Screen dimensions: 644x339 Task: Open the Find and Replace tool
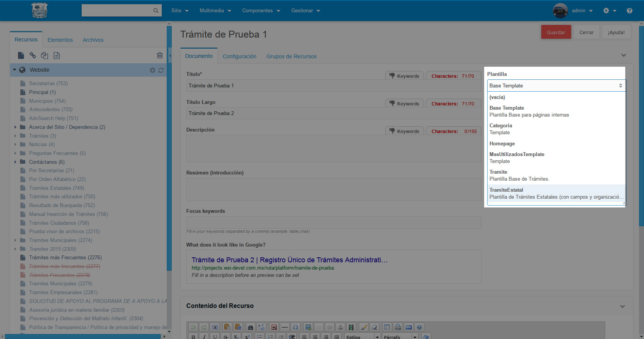[x=261, y=327]
